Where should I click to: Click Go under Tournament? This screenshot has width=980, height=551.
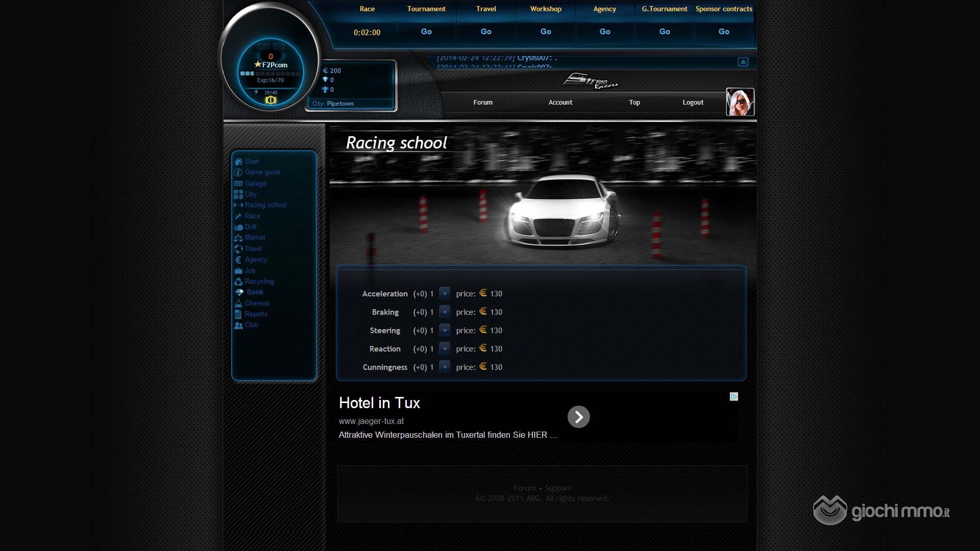(x=426, y=32)
